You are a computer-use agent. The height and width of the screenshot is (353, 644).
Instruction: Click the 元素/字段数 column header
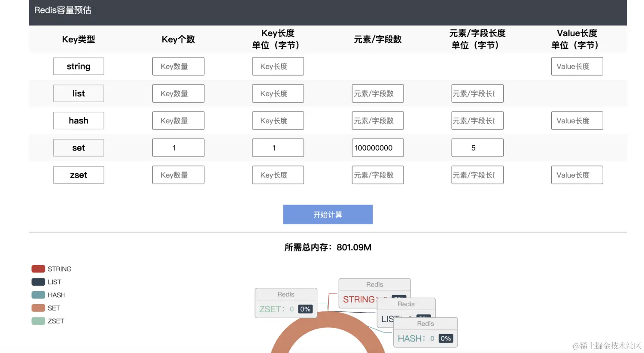pyautogui.click(x=378, y=39)
